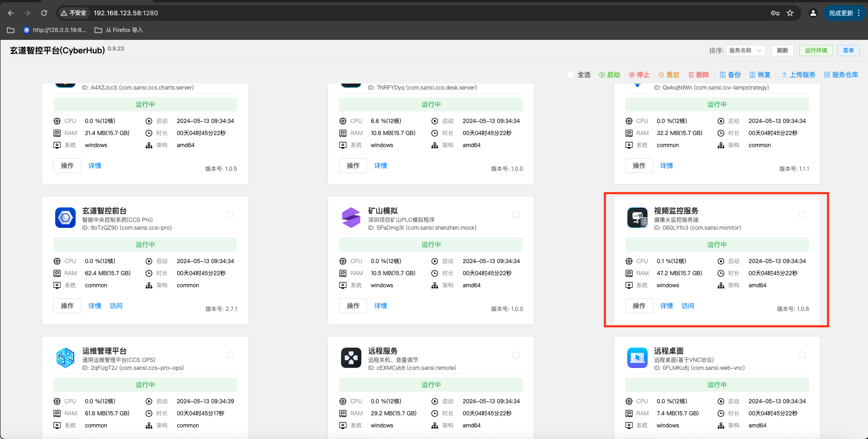The width and height of the screenshot is (868, 439).
Task: Click 备份 backup action in toolbar
Action: (730, 75)
